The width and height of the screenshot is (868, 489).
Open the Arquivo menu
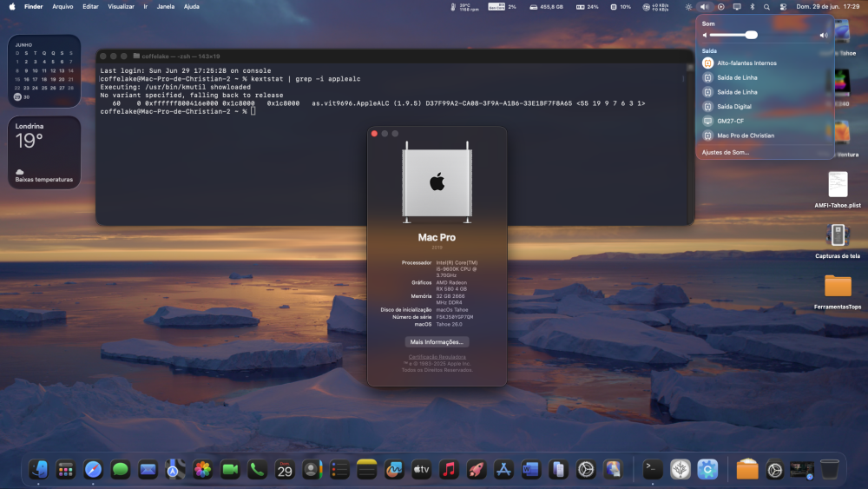pyautogui.click(x=62, y=7)
